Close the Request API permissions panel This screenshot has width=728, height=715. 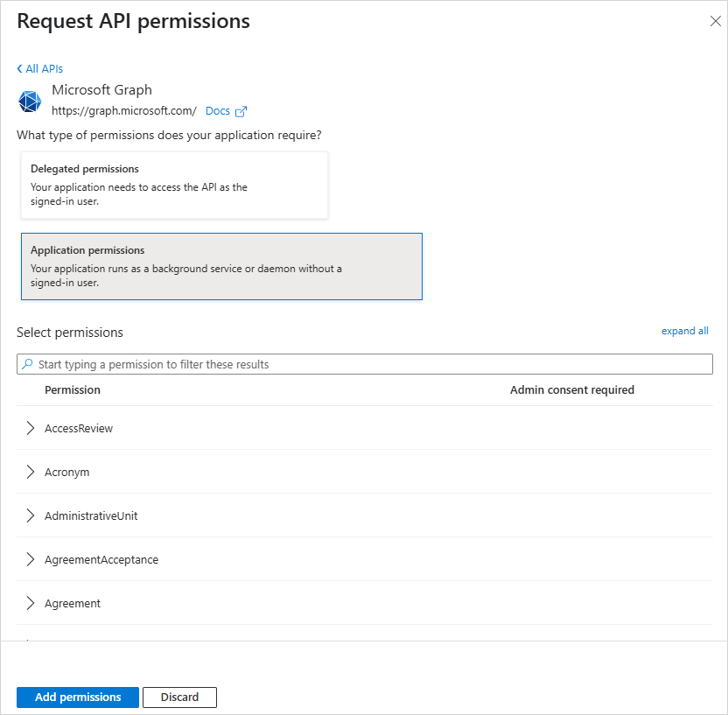click(715, 22)
